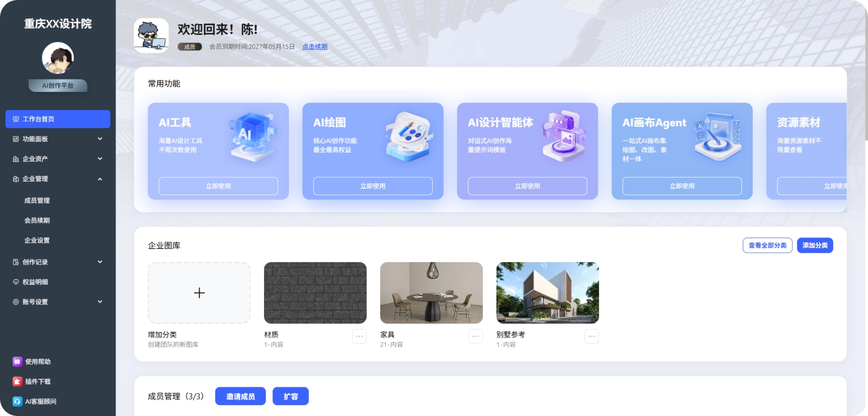Viewport: 868px width, 416px height.
Task: Click the 添加分类 button
Action: (x=815, y=246)
